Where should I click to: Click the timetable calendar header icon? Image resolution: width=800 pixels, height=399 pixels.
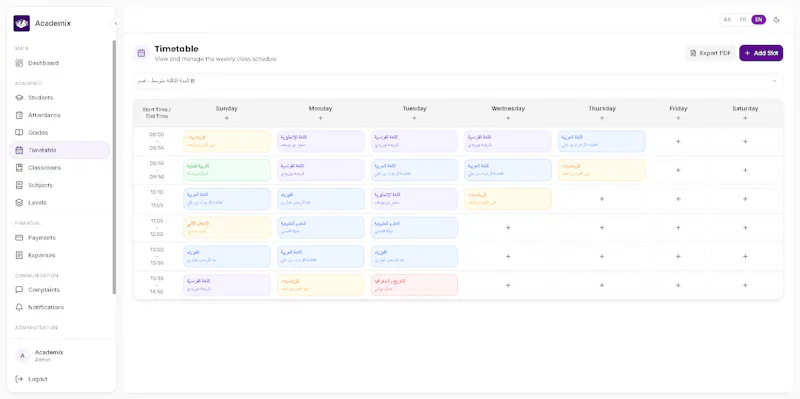pyautogui.click(x=141, y=53)
